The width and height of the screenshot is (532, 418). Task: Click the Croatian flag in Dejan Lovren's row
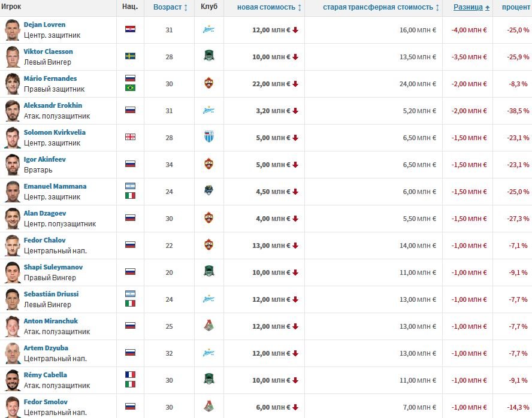click(x=130, y=29)
